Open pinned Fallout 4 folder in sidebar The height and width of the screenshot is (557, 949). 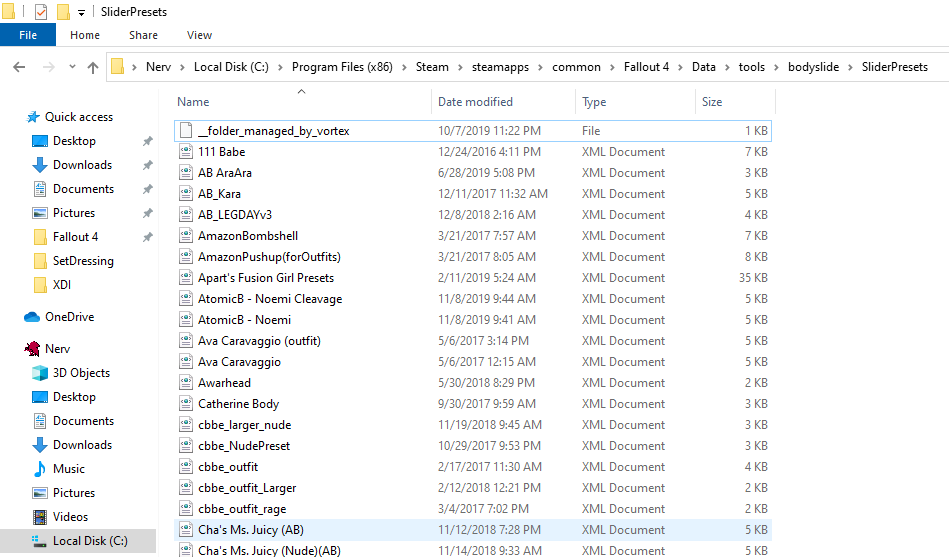click(x=75, y=237)
